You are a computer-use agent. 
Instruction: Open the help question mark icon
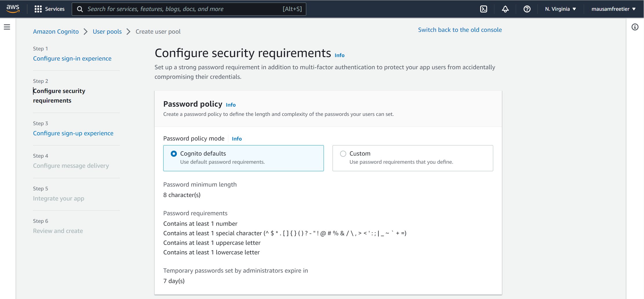[527, 9]
